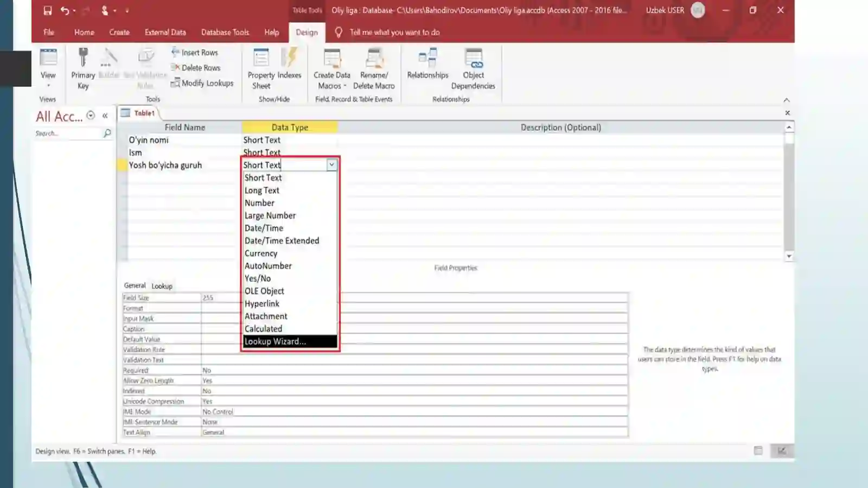The image size is (868, 488).
Task: Click Modify Lookups tool
Action: 202,83
